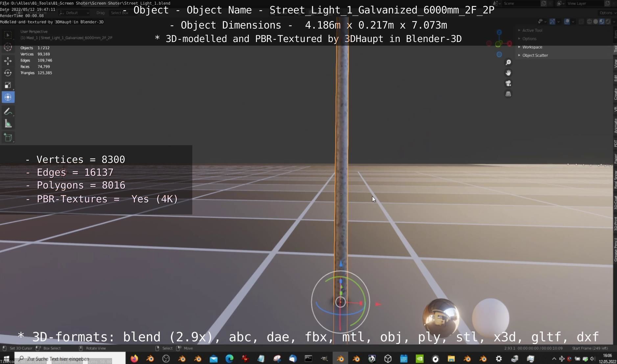
Task: Open Microsoft Edge from the taskbar
Action: [229, 359]
